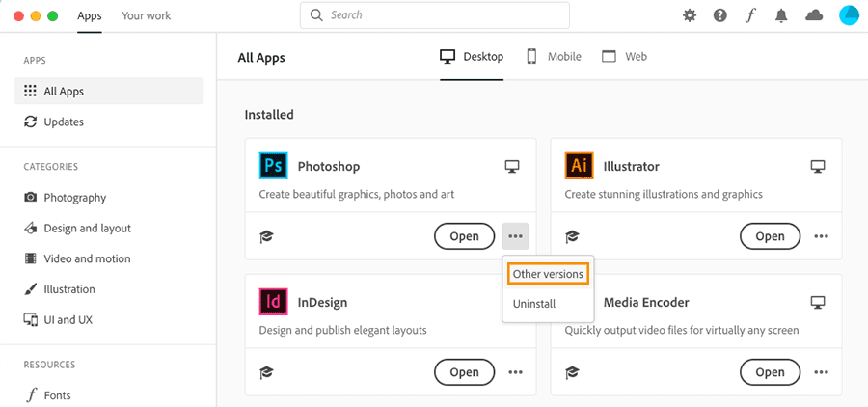Go to Updates in the sidebar
The image size is (868, 407).
(x=64, y=122)
